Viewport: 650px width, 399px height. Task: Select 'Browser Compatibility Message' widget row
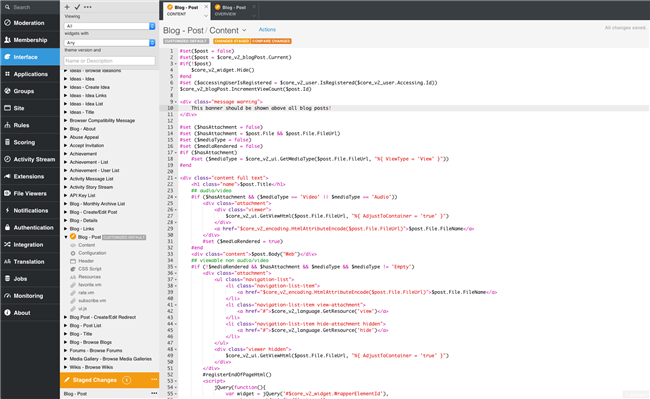click(x=102, y=121)
